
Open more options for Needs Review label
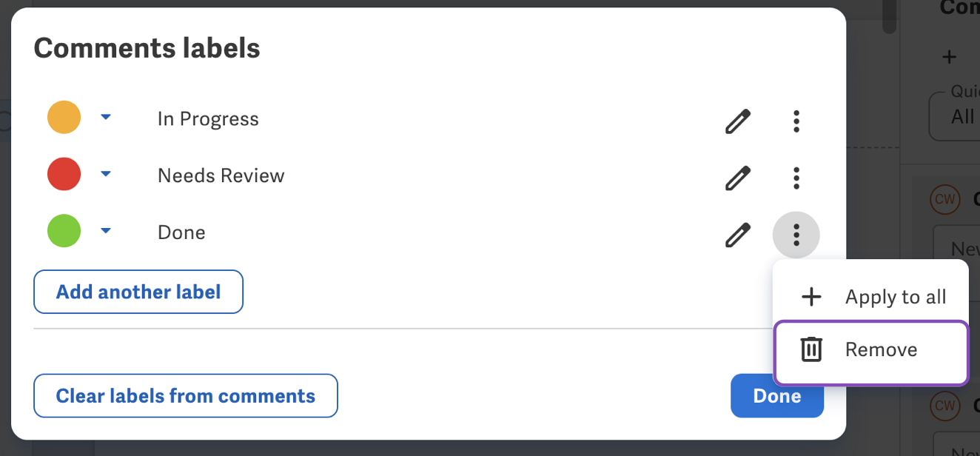coord(796,178)
